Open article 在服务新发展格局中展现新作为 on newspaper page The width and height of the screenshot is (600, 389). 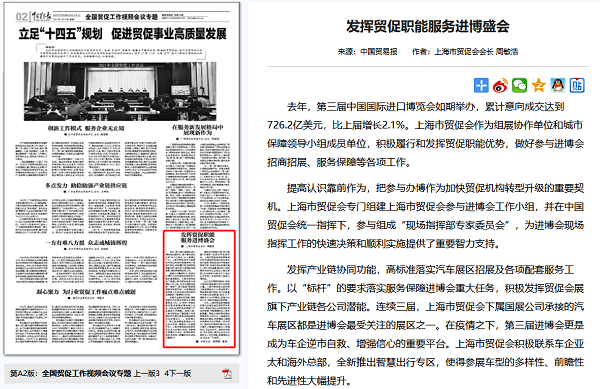tap(197, 130)
